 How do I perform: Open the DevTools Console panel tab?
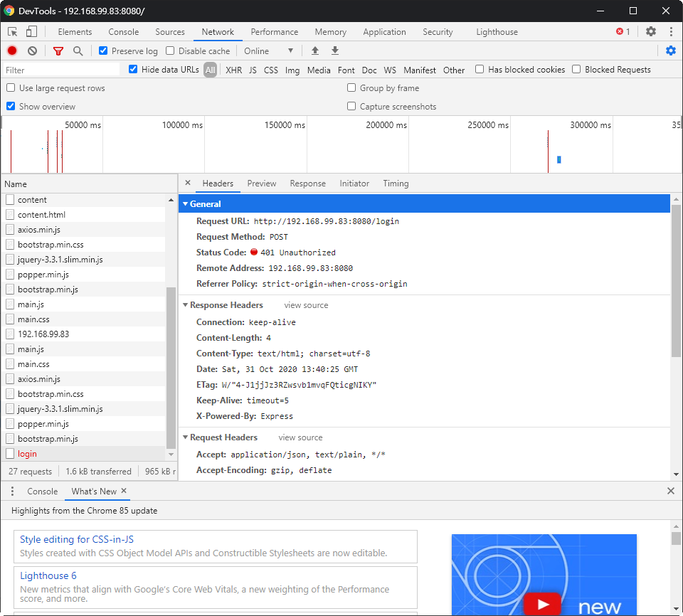[124, 32]
